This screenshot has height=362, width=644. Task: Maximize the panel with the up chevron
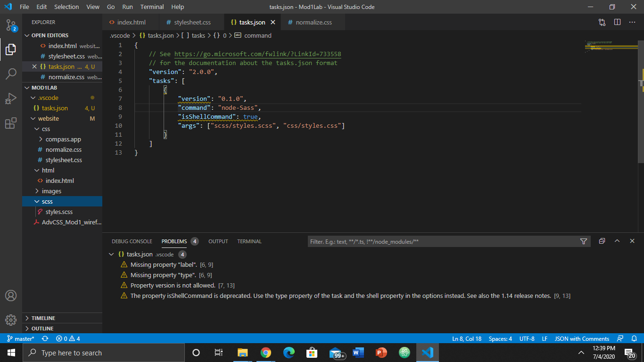[617, 241]
